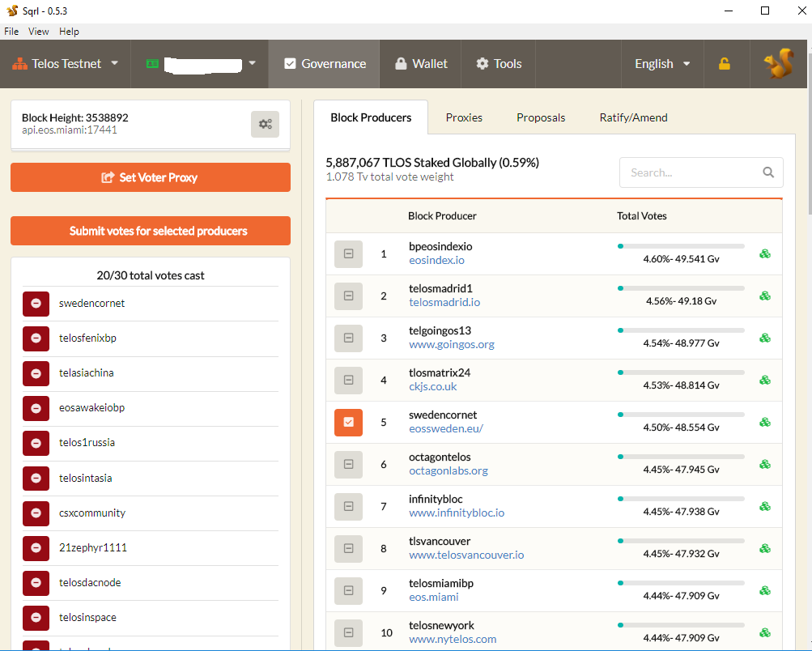Remove eosawakeiobp from cast votes
The image size is (812, 651).
(36, 408)
